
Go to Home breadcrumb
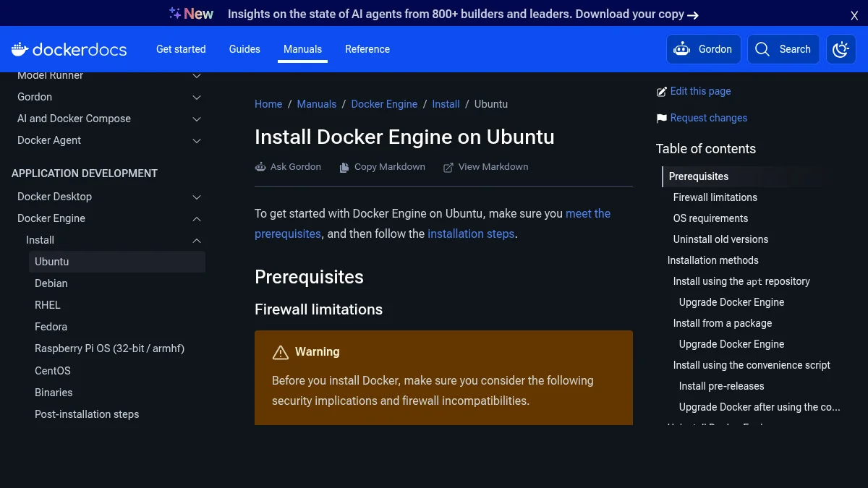tap(268, 104)
